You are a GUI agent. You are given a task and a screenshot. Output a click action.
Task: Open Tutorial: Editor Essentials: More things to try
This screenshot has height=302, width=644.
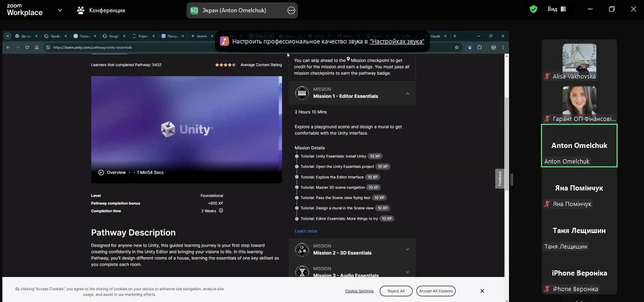pos(339,219)
